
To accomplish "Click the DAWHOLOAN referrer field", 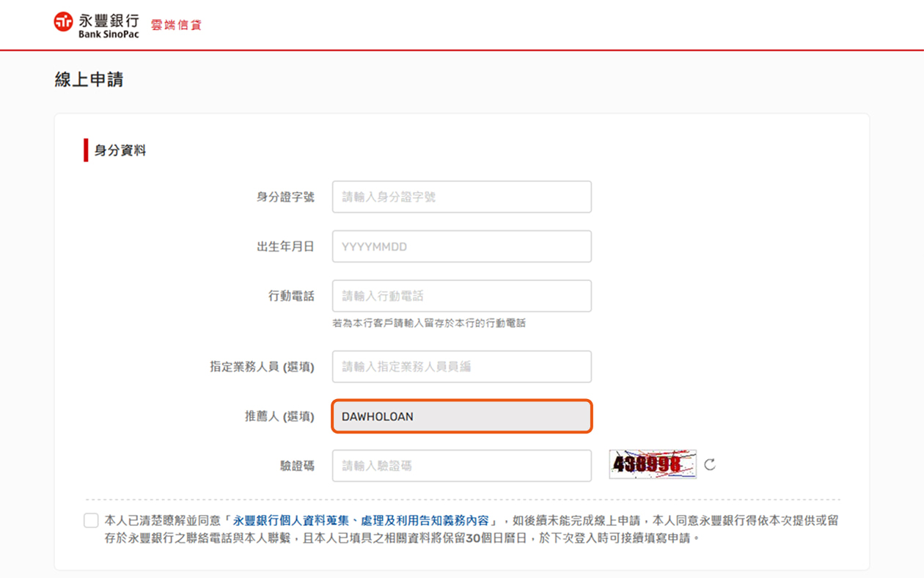I will pyautogui.click(x=461, y=417).
